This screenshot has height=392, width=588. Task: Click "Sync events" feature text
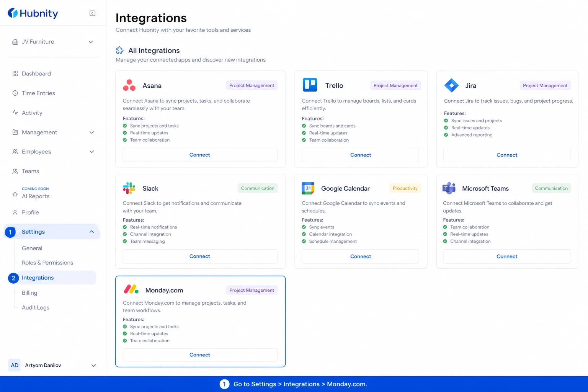pos(322,227)
